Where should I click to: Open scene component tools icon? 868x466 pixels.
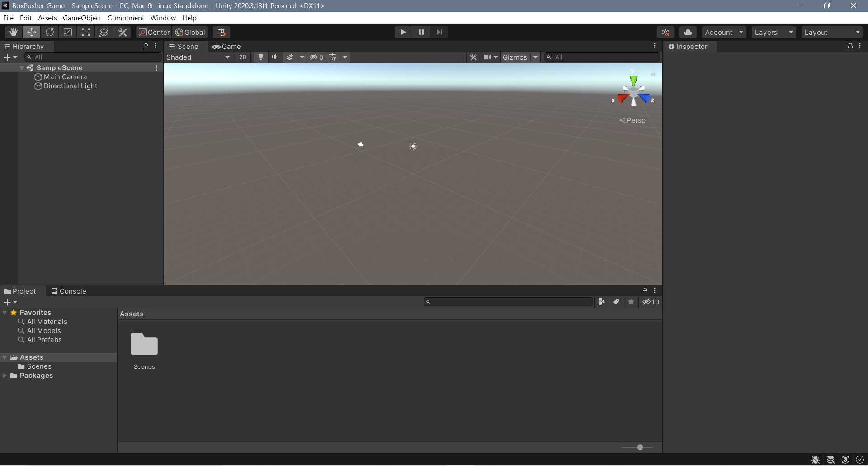point(473,57)
